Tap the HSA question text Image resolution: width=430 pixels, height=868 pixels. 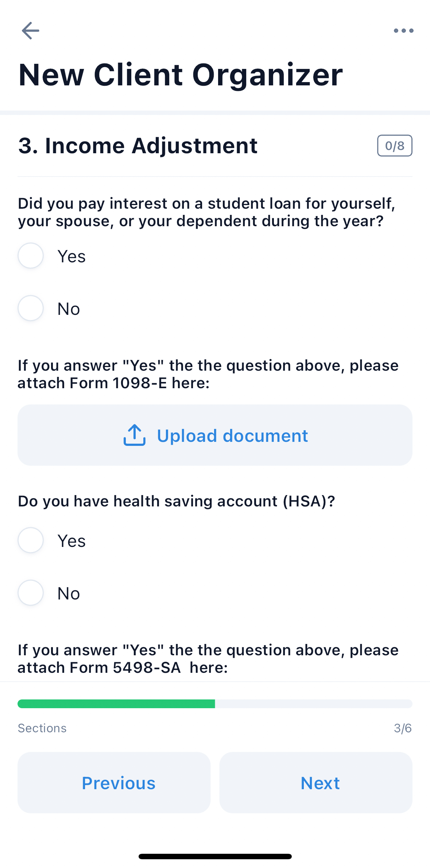point(177,501)
